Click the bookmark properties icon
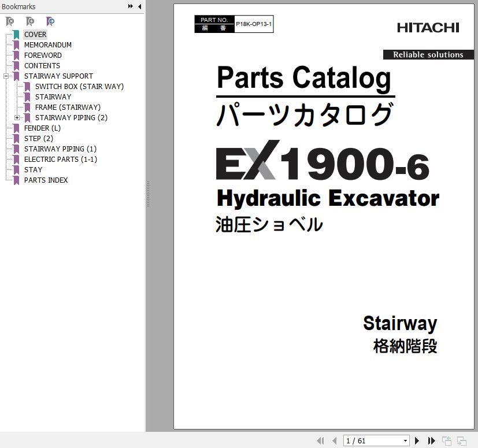The width and height of the screenshot is (478, 448). click(x=50, y=21)
